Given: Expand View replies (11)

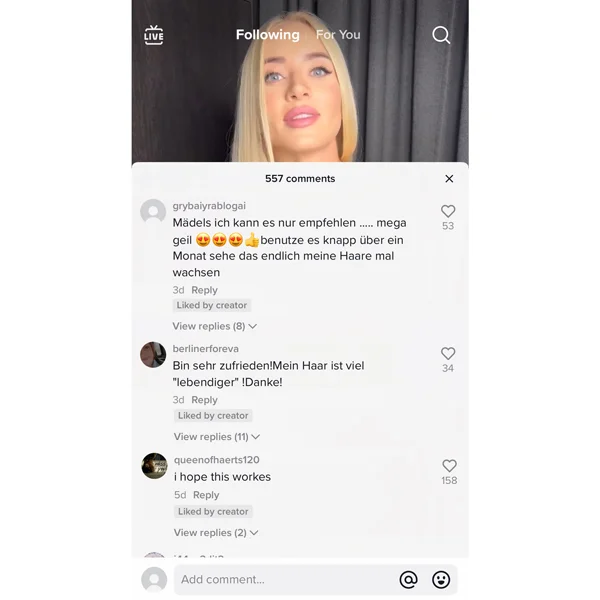Looking at the screenshot, I should 217,437.
